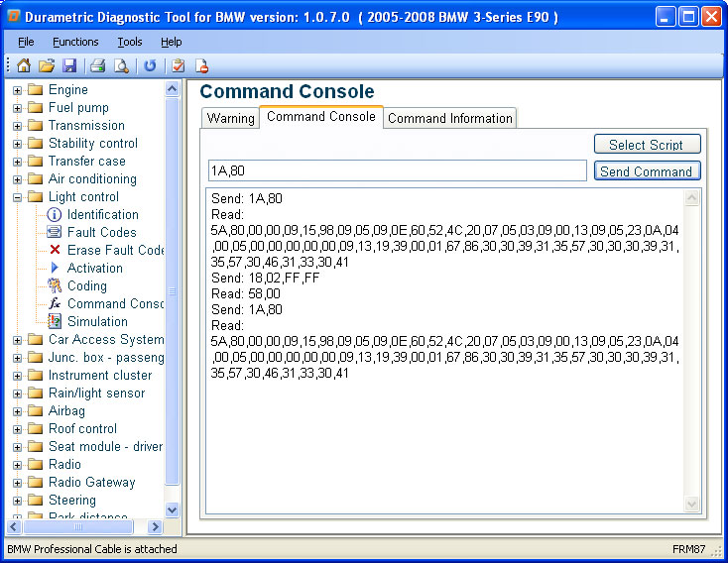This screenshot has width=728, height=563.
Task: Click the Refresh arrow toolbar icon
Action: click(150, 65)
